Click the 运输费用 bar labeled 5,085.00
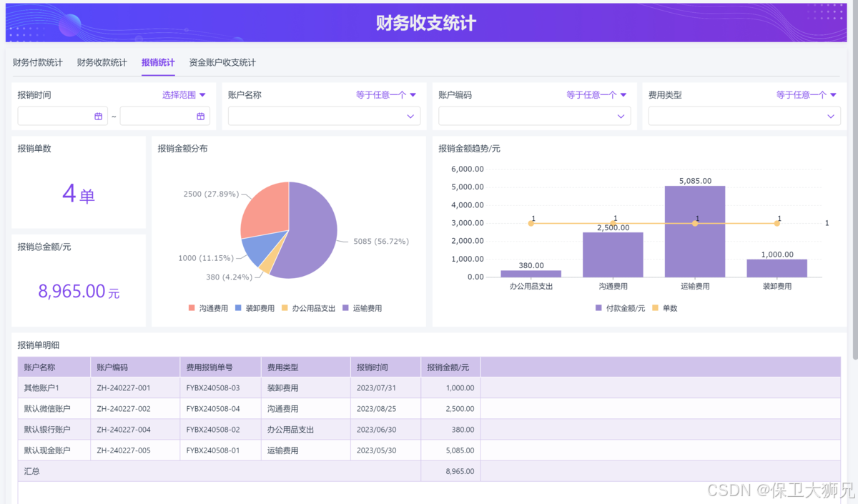The height and width of the screenshot is (504, 858). 695,232
